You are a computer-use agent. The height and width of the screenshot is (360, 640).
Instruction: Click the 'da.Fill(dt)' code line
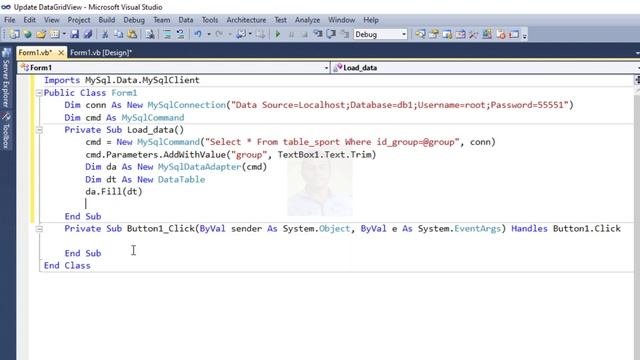[114, 192]
